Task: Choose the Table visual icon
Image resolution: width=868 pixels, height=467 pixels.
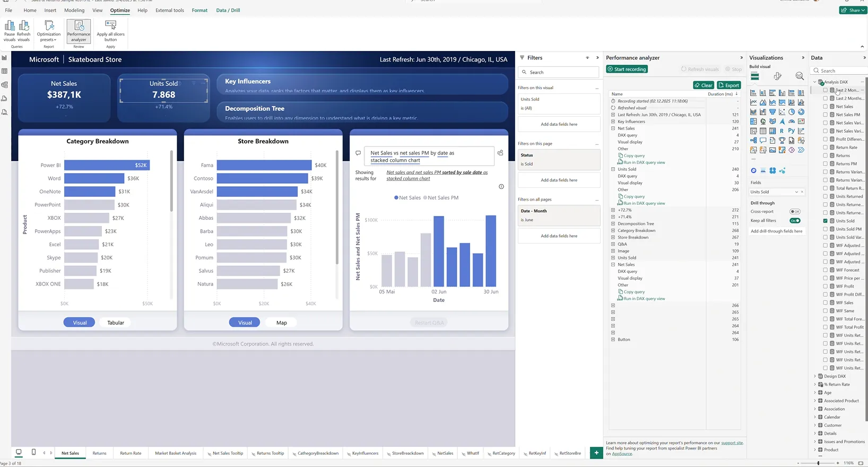Action: tap(763, 131)
